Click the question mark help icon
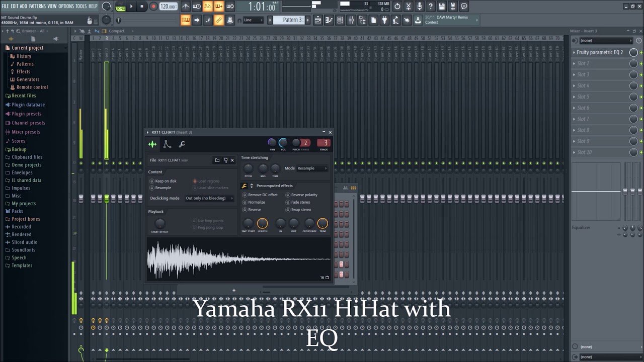This screenshot has width=644, height=362. point(431,7)
